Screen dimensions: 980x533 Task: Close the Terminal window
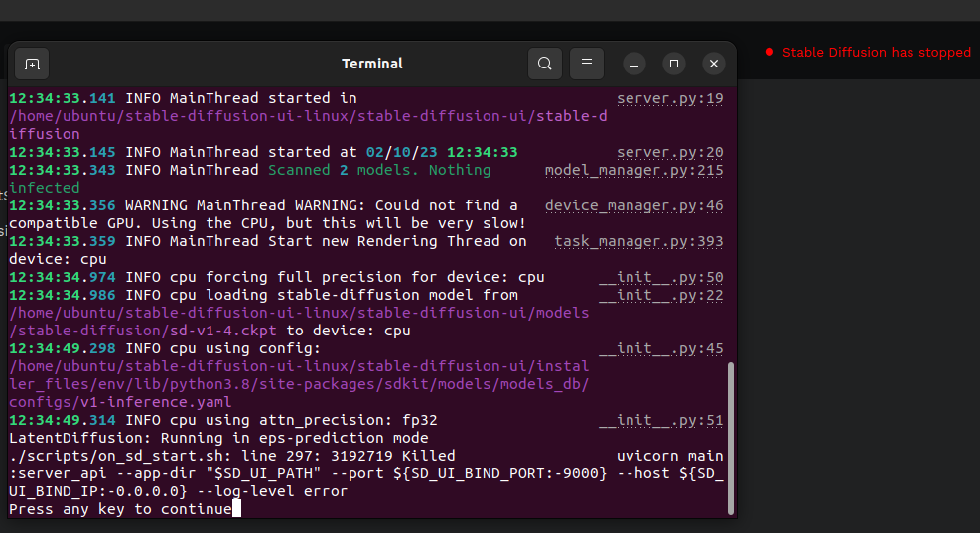714,64
